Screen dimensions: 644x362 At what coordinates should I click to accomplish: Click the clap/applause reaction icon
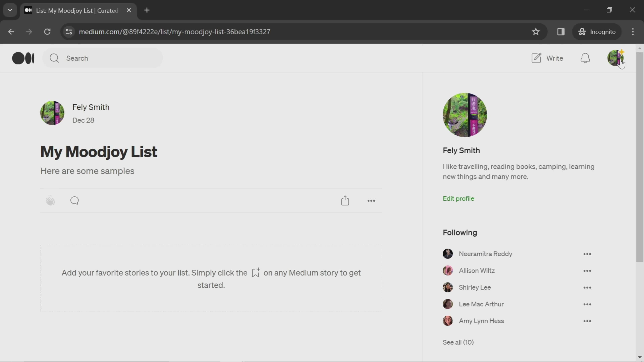click(49, 200)
